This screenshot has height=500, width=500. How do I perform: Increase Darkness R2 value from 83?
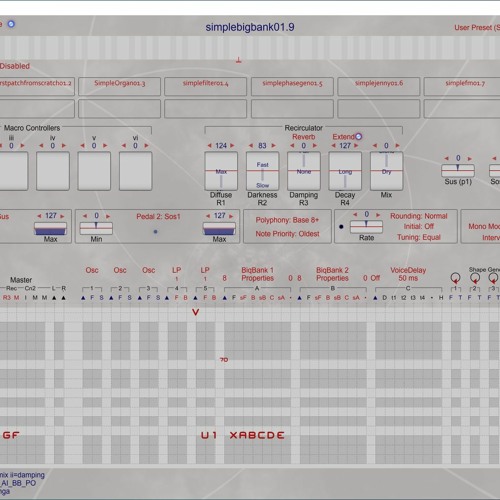click(274, 146)
